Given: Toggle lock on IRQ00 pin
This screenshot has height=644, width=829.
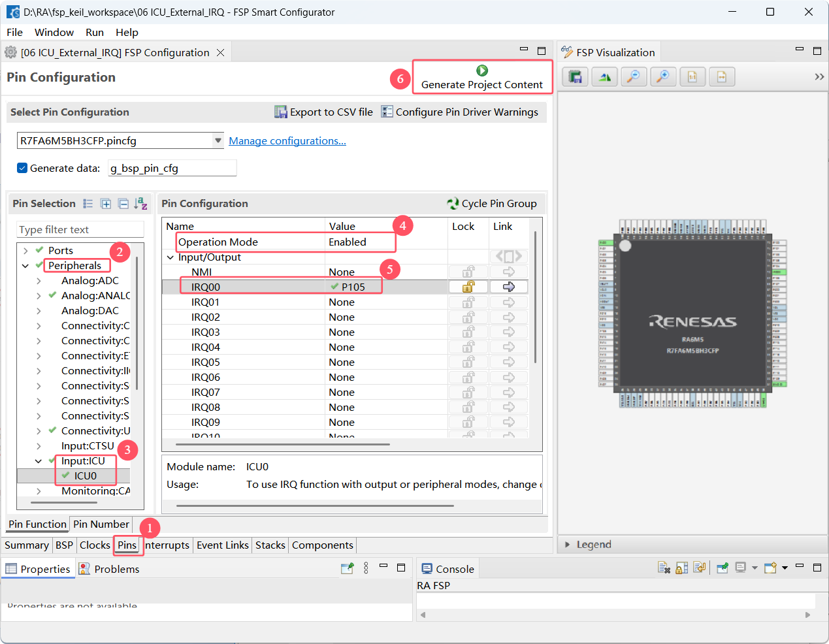Looking at the screenshot, I should pyautogui.click(x=468, y=287).
